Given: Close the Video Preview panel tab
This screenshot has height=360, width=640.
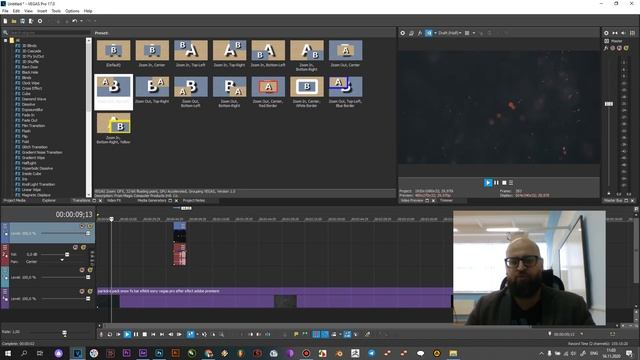Looking at the screenshot, I should 433,200.
